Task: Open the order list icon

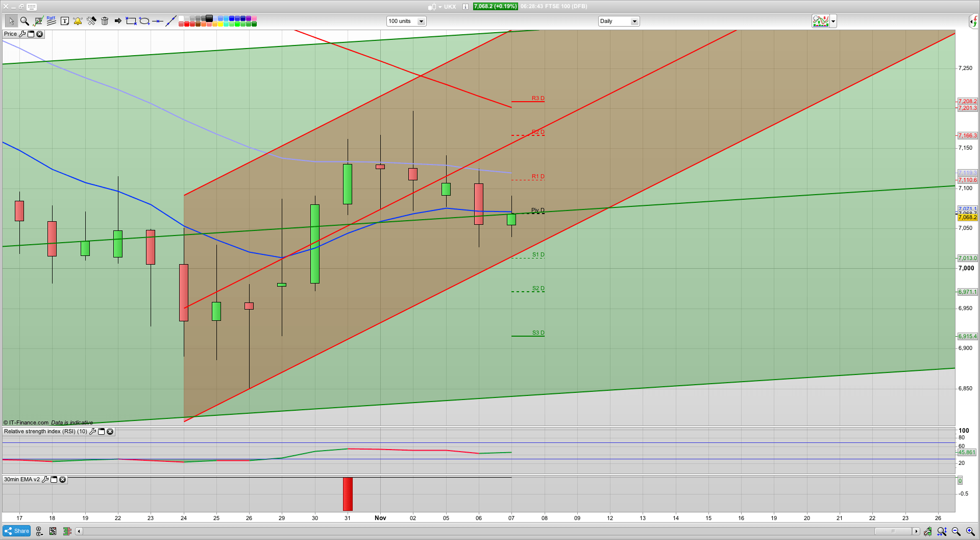Action: [x=53, y=531]
